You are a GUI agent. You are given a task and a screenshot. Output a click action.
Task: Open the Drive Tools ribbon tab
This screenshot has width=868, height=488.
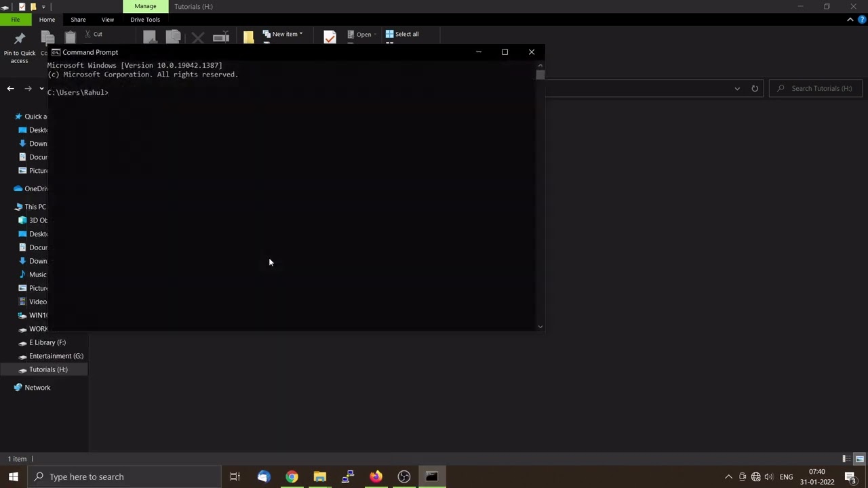pyautogui.click(x=145, y=20)
